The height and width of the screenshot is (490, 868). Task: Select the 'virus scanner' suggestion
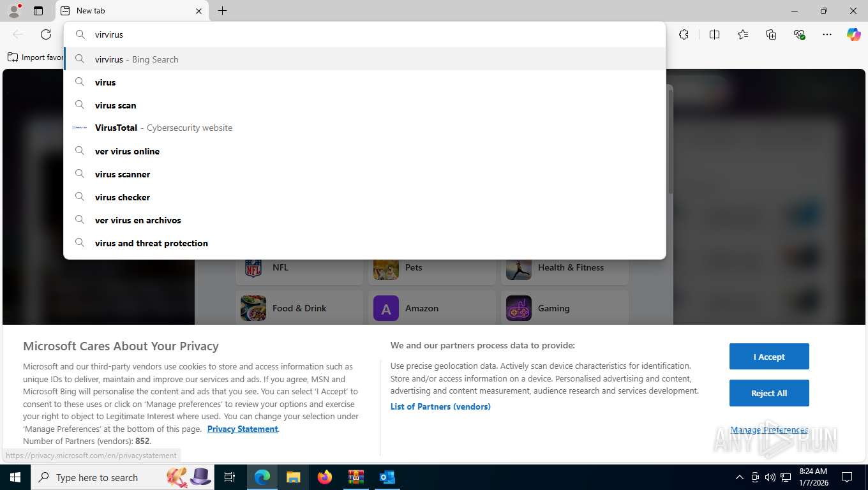364,174
